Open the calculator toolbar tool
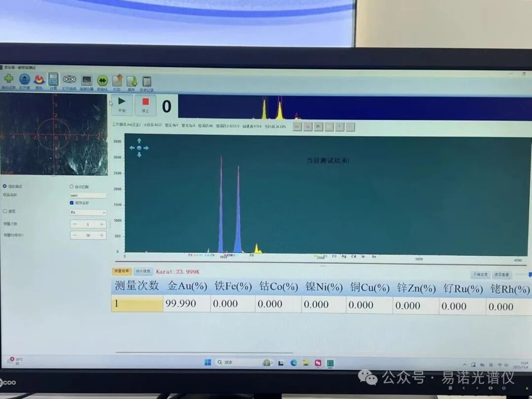The height and width of the screenshot is (399, 532). (53, 80)
